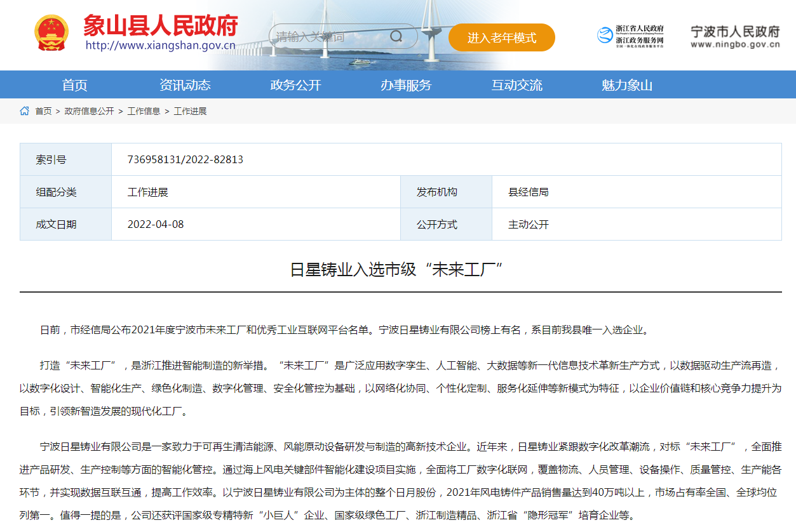Open Zhejiang Provincial Government logo link
The height and width of the screenshot is (532, 796).
point(630,36)
